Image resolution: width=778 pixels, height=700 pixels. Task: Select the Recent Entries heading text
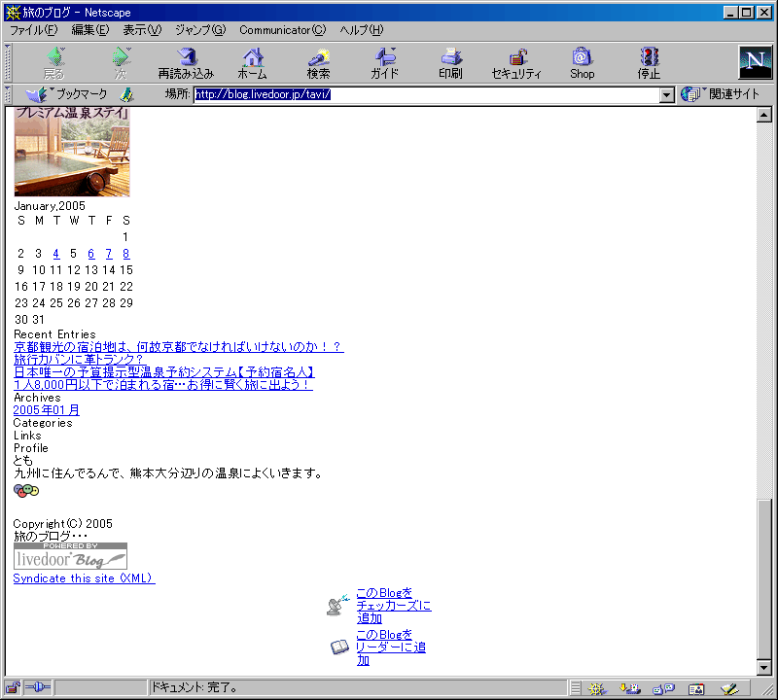point(54,334)
